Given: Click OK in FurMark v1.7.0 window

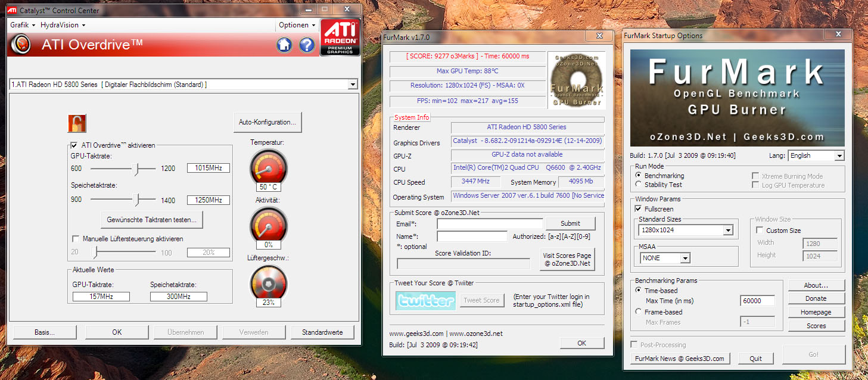Looking at the screenshot, I should (x=582, y=343).
